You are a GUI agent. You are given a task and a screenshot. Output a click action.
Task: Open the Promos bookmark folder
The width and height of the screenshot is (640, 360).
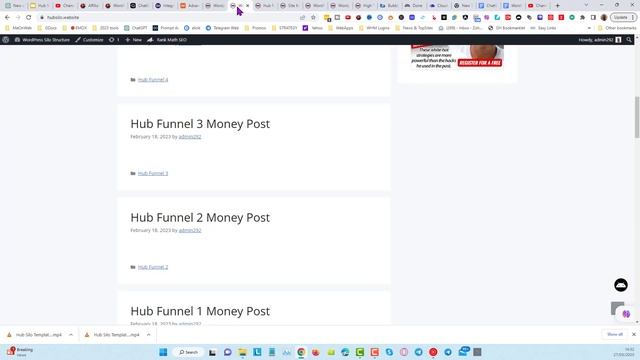tap(256, 28)
